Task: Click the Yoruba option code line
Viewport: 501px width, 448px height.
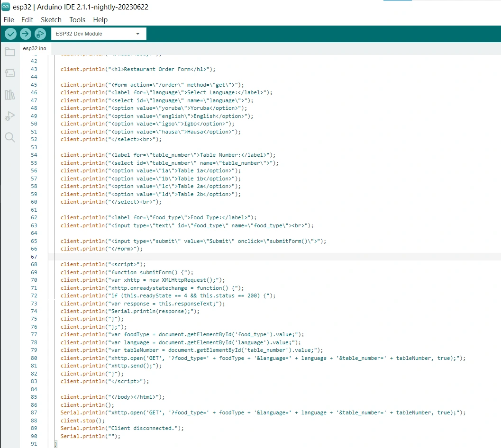Action: (x=154, y=108)
